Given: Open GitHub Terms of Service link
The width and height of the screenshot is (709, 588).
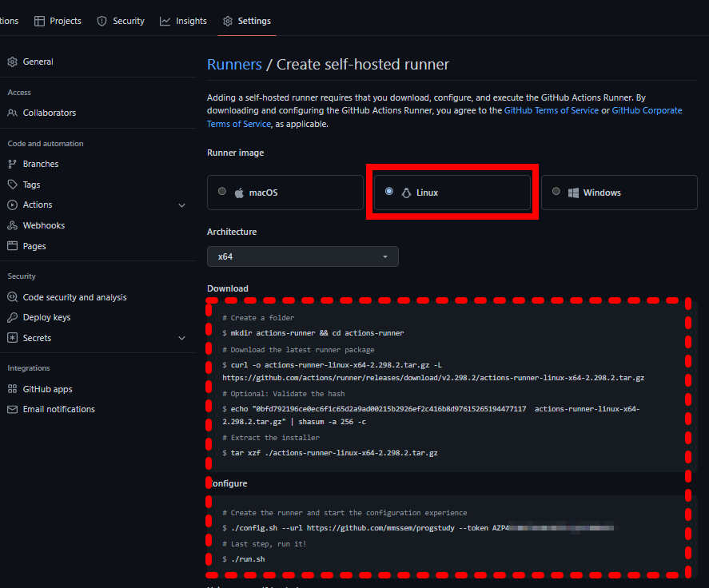Looking at the screenshot, I should click(x=552, y=111).
